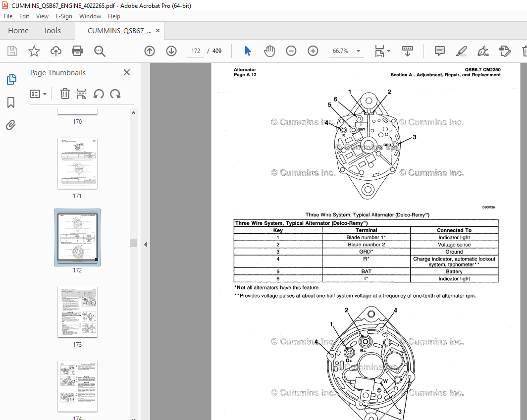Click thumbnail label '170'
The height and width of the screenshot is (420, 527).
77,122
